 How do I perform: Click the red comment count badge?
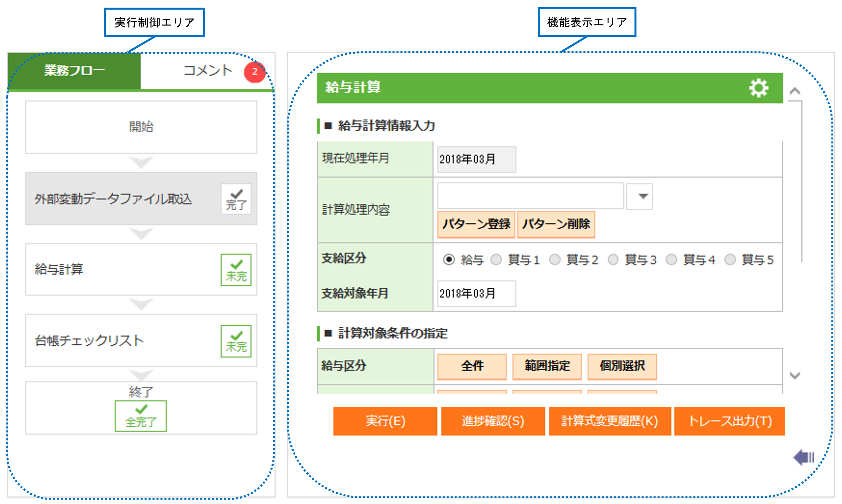254,72
